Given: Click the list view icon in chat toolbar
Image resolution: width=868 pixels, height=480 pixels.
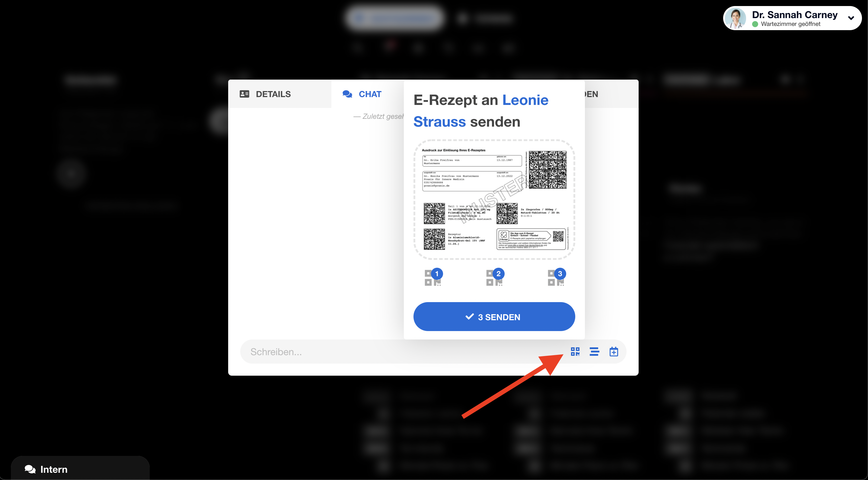Looking at the screenshot, I should point(593,351).
